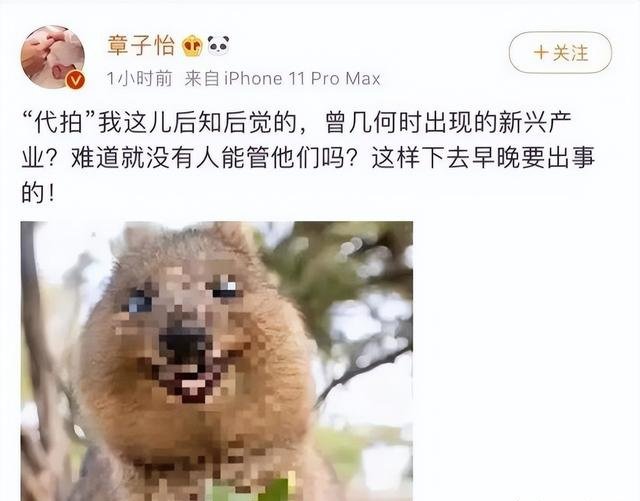Click the animal's blue left eye
Viewport: 640px width, 501px height.
coord(139,303)
